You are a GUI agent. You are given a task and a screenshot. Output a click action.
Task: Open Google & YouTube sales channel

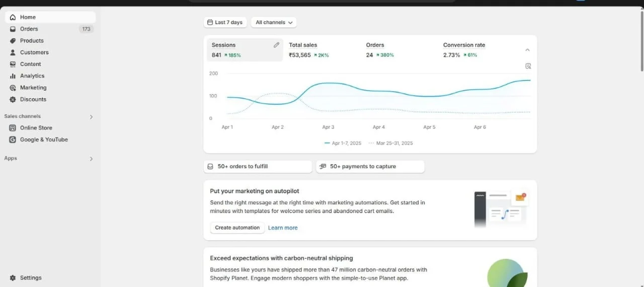pos(50,139)
